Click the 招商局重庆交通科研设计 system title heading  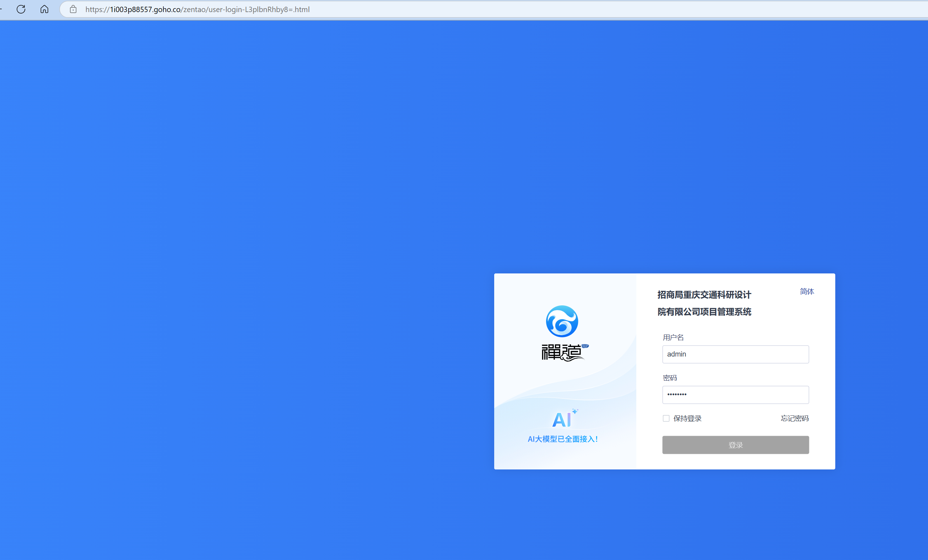click(704, 295)
